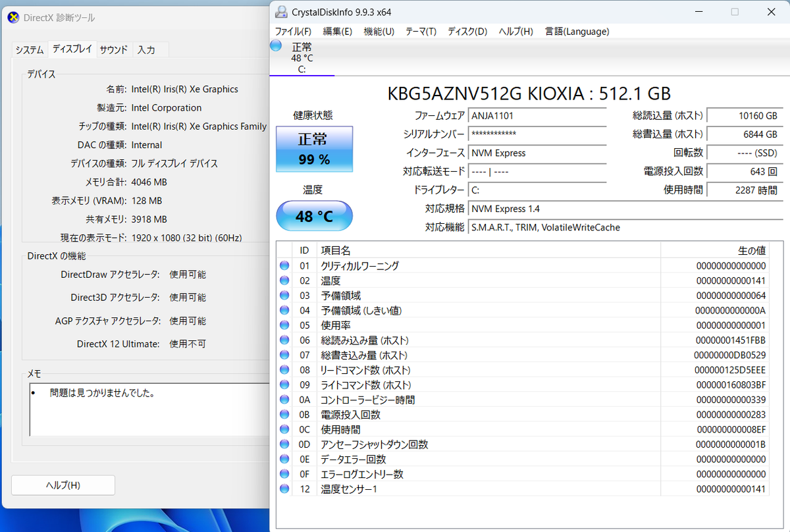Screen dimensions: 790x532
Task: Click status orb for アンセーフシャットダウン回数 row
Action: click(x=284, y=444)
